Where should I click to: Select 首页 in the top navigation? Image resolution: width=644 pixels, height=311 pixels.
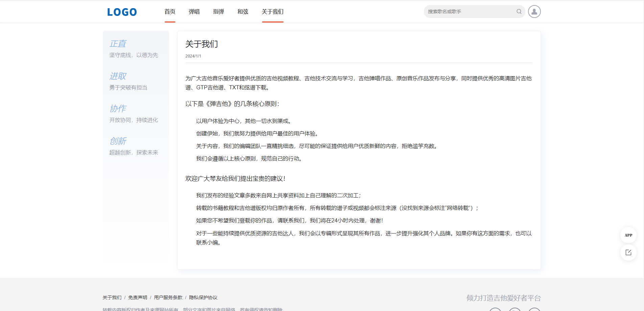(x=169, y=12)
